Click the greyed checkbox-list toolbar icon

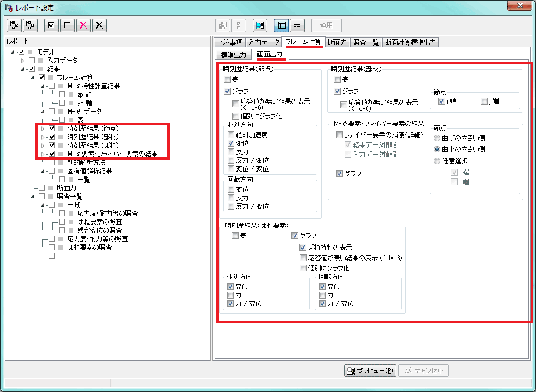click(x=239, y=25)
